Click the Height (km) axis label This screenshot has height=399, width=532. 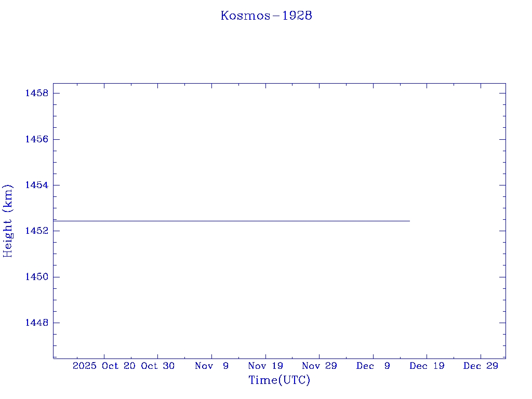8,221
